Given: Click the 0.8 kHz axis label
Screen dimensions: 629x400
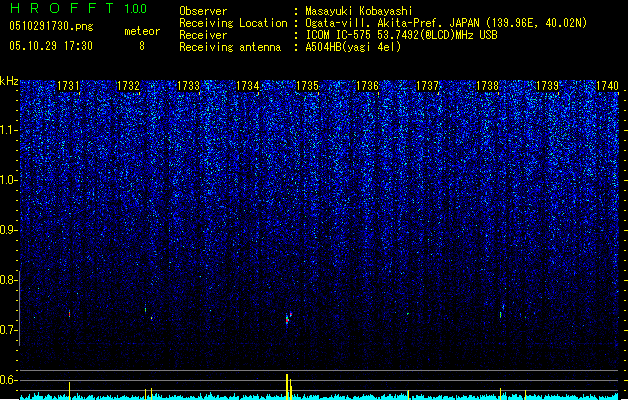Looking at the screenshot, I should [7, 280].
